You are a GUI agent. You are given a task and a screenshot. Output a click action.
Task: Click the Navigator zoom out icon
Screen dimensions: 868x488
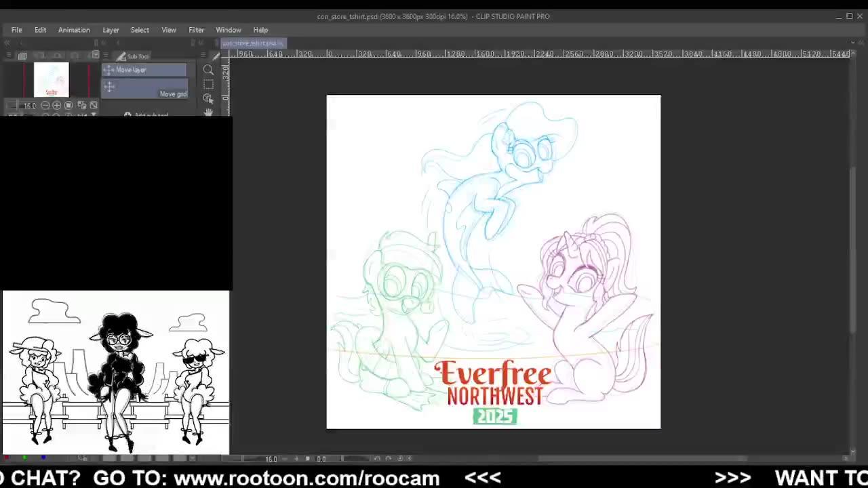point(45,105)
